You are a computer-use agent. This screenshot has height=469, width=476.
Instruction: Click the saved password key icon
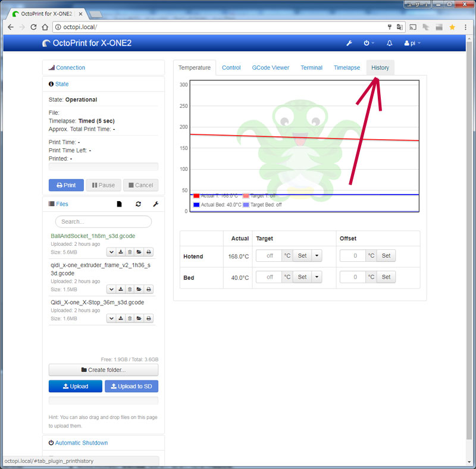(x=390, y=27)
